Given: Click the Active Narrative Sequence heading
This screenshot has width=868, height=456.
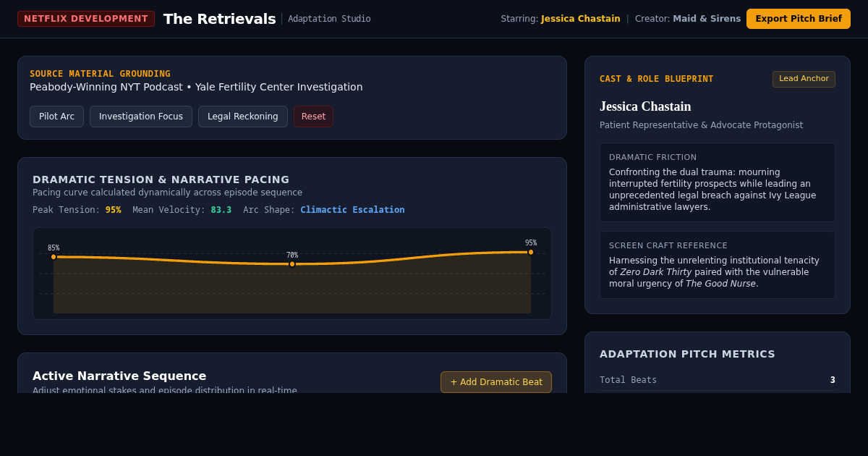Looking at the screenshot, I should pos(119,376).
